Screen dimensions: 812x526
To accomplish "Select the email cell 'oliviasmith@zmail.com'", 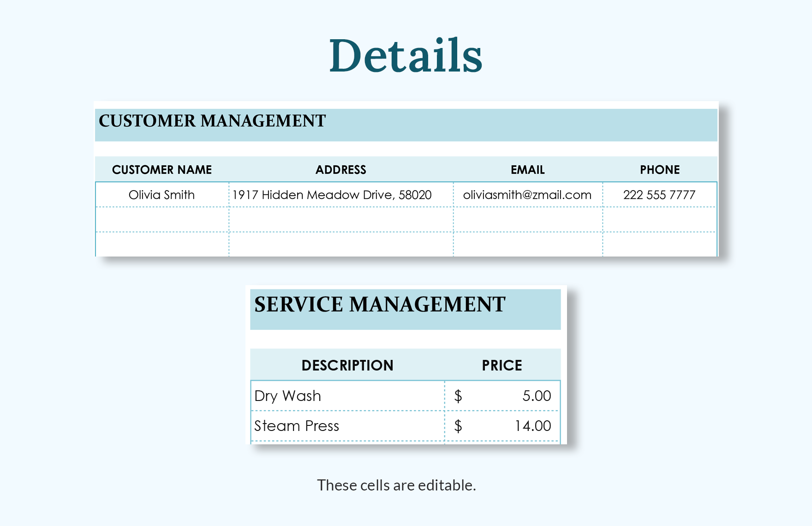I will tap(528, 195).
